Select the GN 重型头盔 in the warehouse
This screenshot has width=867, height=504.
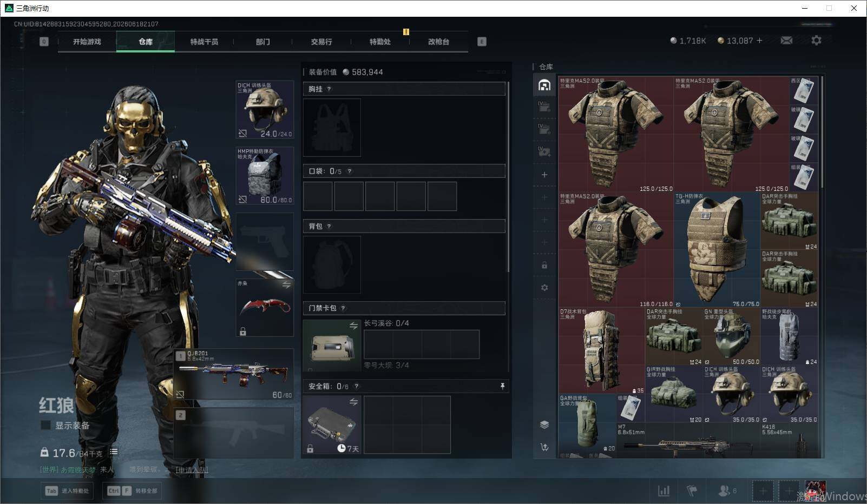pyautogui.click(x=732, y=336)
